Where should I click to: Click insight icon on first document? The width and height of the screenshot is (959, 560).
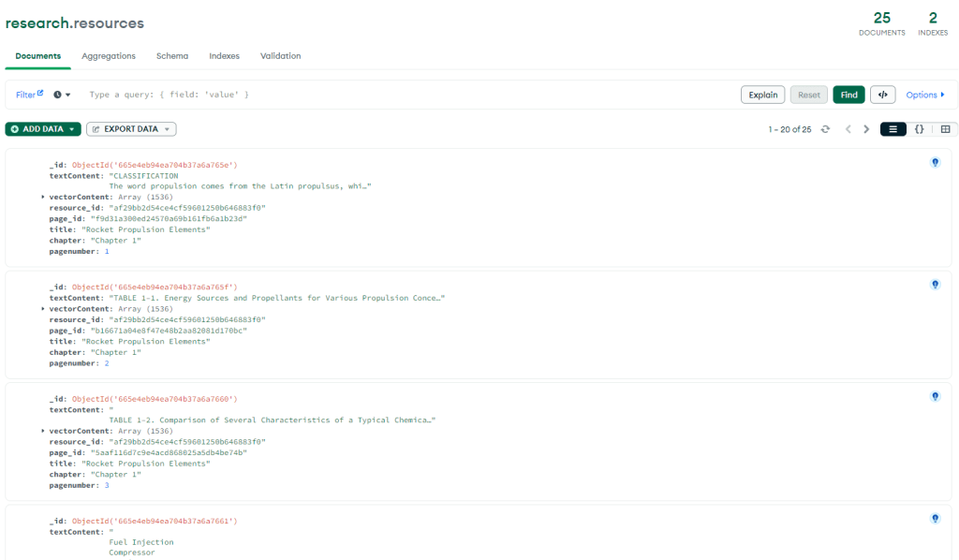point(935,162)
